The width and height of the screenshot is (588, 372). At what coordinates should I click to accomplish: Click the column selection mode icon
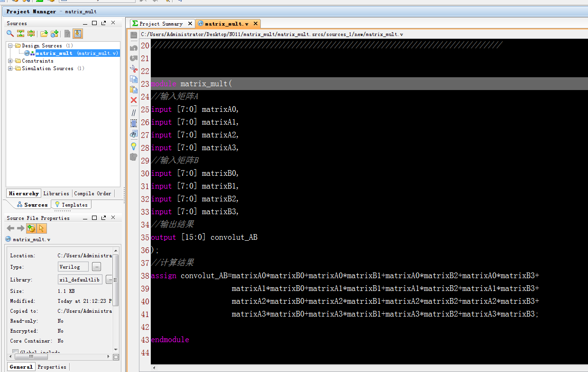(x=134, y=123)
